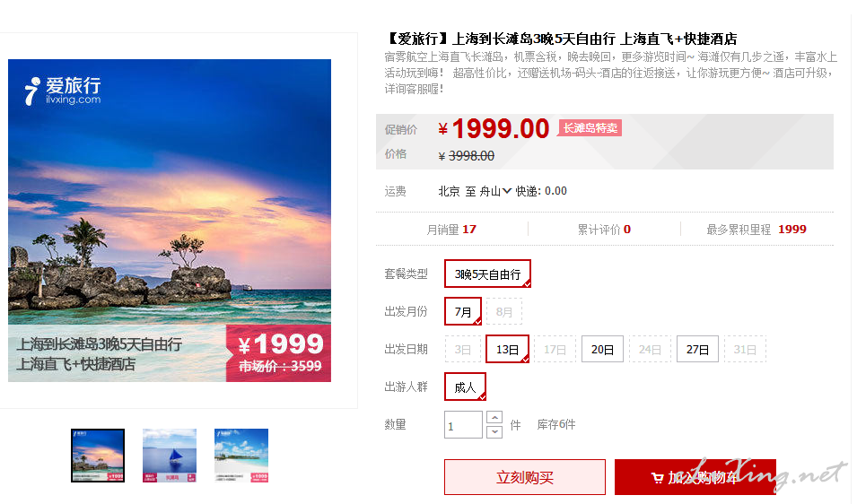Screen dimensions: 857x504
Task: Select the sunset beach thumbnail image
Action: 98,456
